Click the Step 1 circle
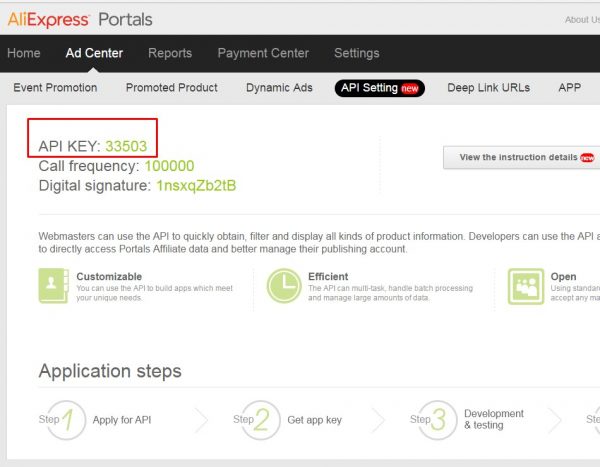Screen dimensions: 600x467 pyautogui.click(x=66, y=420)
